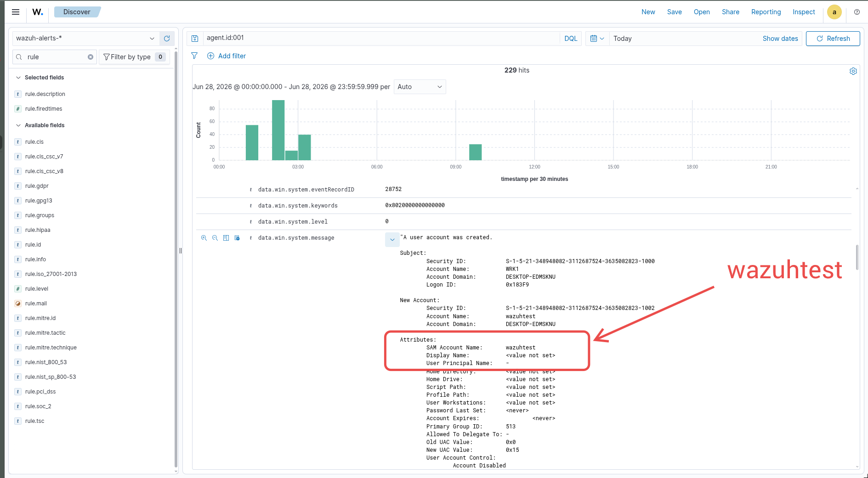Open the wazuh-alerts-* index pattern dropdown
This screenshot has width=868, height=478.
(85, 39)
